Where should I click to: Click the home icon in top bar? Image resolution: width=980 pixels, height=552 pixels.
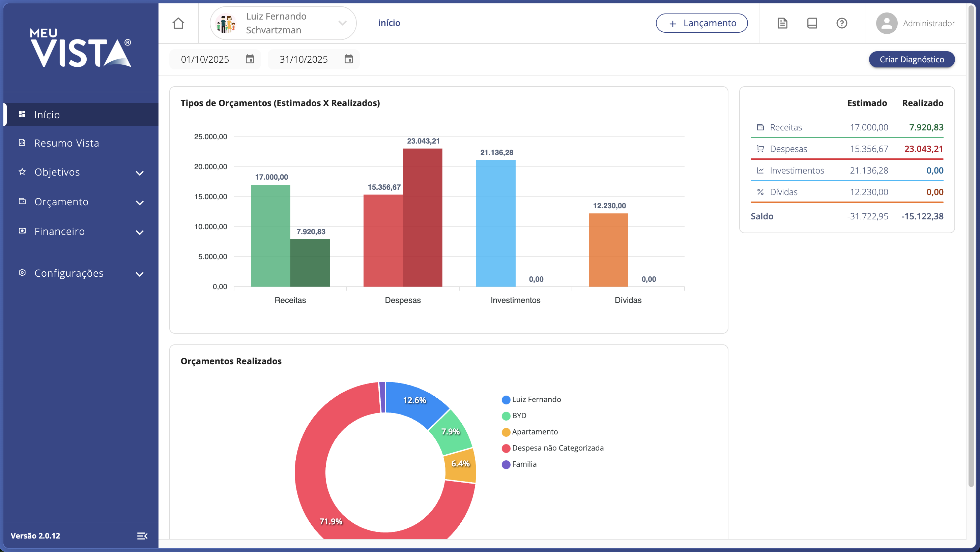click(x=178, y=23)
